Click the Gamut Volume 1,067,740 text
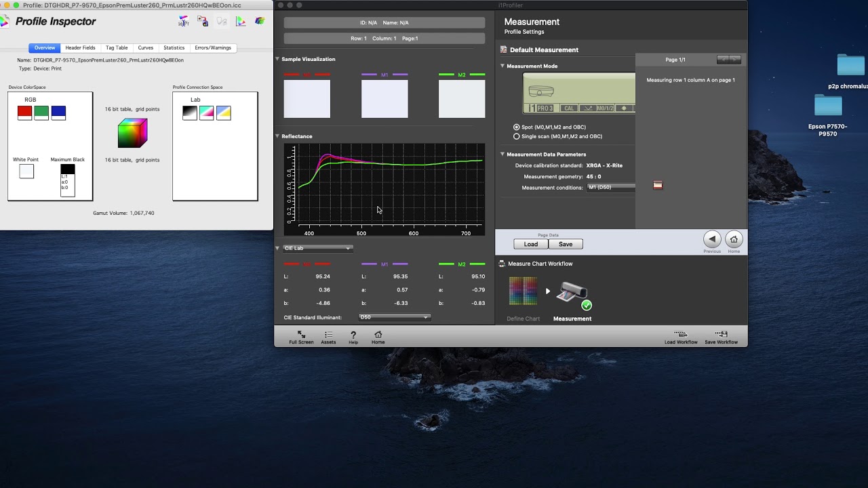This screenshot has height=488, width=868. coord(123,213)
